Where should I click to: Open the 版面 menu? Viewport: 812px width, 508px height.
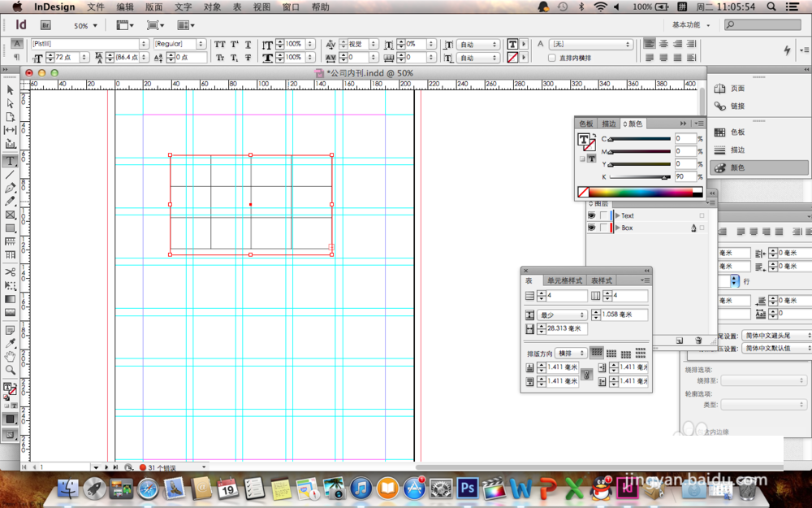coord(153,7)
